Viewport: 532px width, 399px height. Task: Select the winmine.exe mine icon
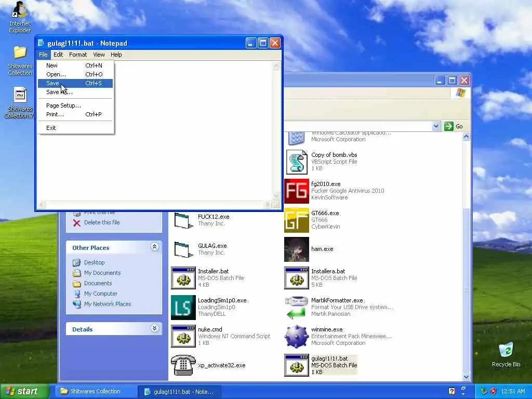click(296, 337)
